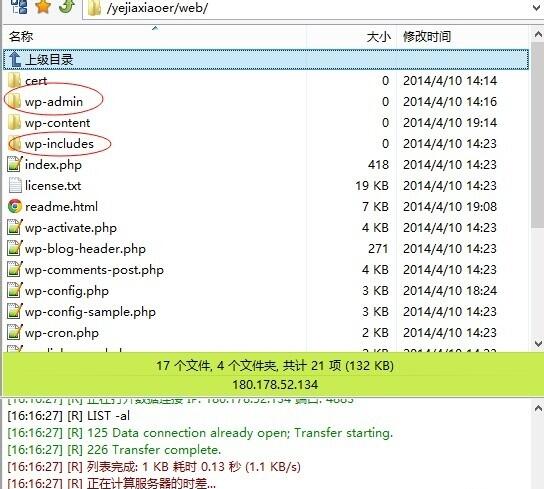This screenshot has height=489, width=544.
Task: Sort by 大小 column header
Action: click(379, 36)
